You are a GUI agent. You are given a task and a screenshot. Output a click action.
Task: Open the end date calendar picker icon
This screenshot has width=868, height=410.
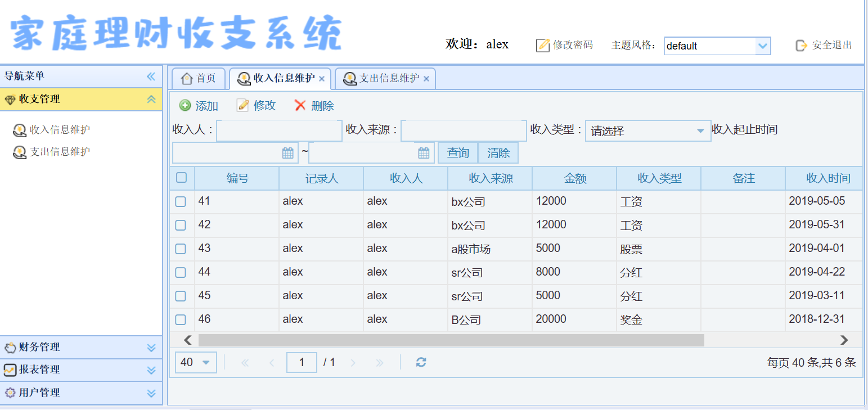[x=424, y=152]
